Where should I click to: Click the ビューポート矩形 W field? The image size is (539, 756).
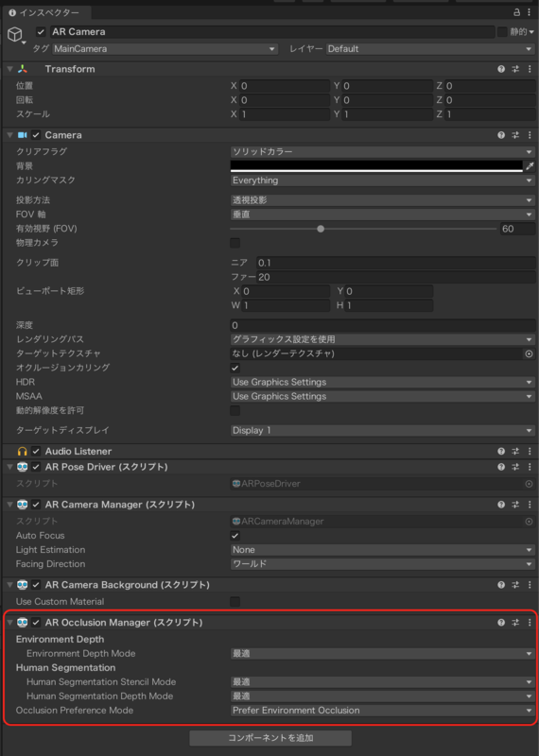pyautogui.click(x=285, y=305)
